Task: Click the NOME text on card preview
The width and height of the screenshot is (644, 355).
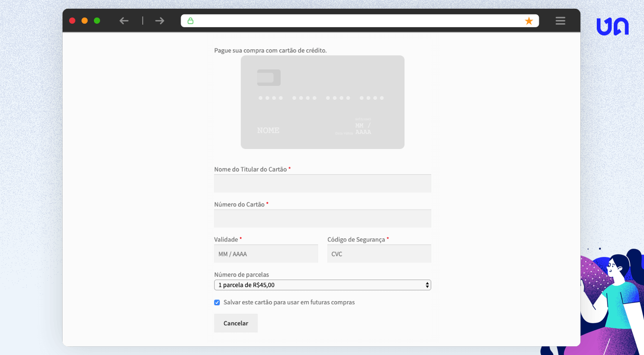Action: (x=268, y=130)
